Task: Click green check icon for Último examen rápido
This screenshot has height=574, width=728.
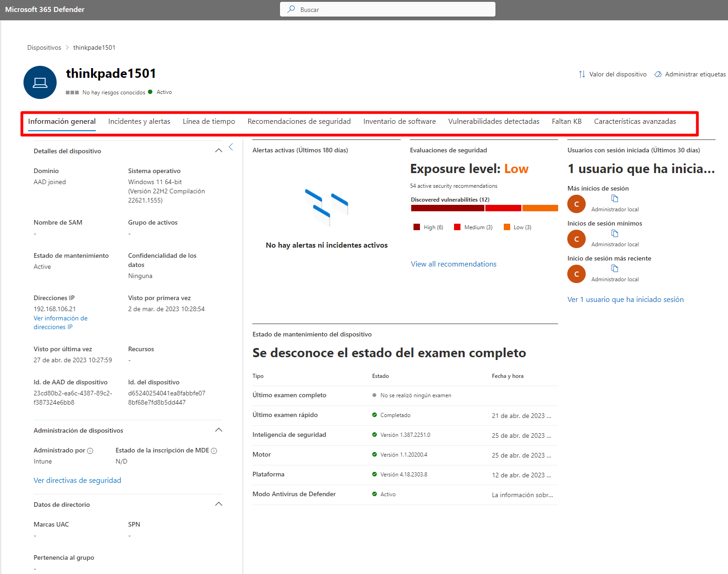Action: click(x=374, y=415)
